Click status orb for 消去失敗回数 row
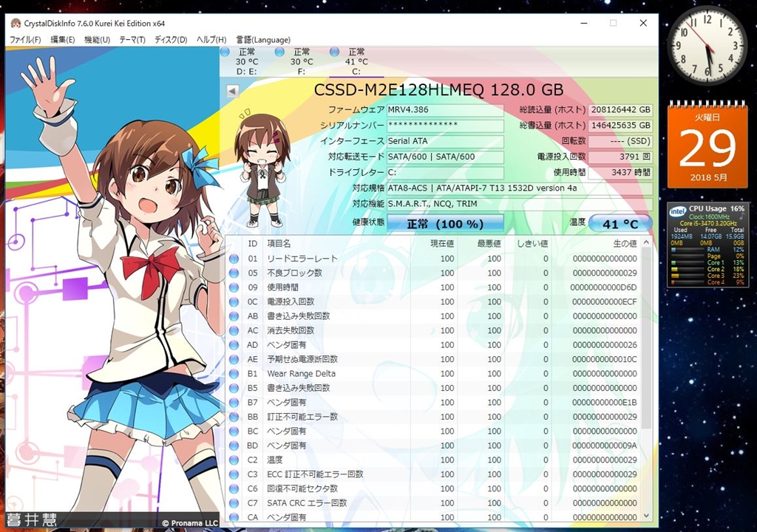Viewport: 757px width, 532px height. pos(234,331)
